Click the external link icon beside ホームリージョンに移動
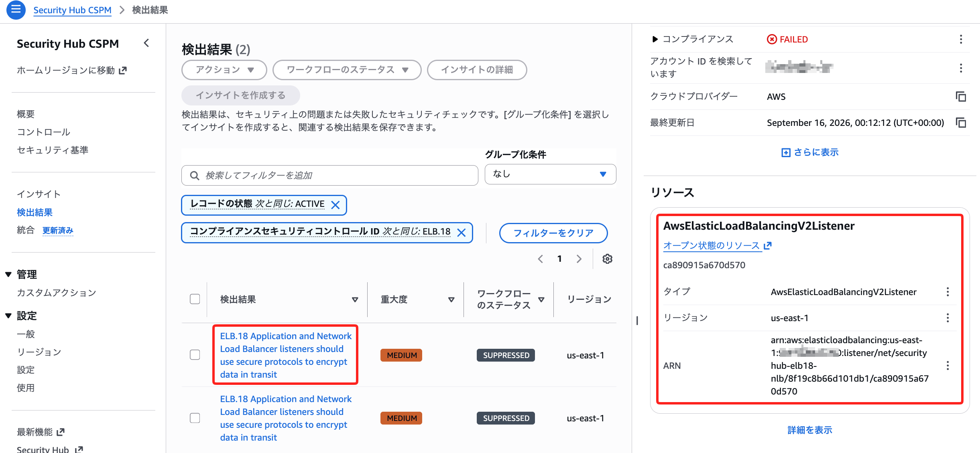 tap(123, 71)
